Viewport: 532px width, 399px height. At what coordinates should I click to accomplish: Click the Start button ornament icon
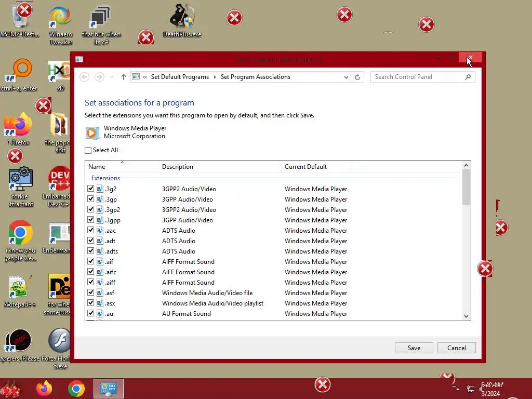10,390
